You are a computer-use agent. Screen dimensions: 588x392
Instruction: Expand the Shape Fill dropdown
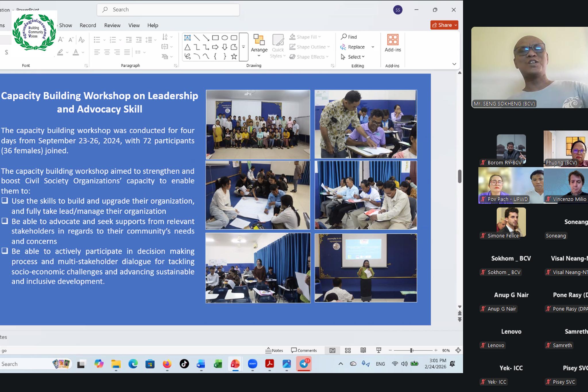click(320, 37)
